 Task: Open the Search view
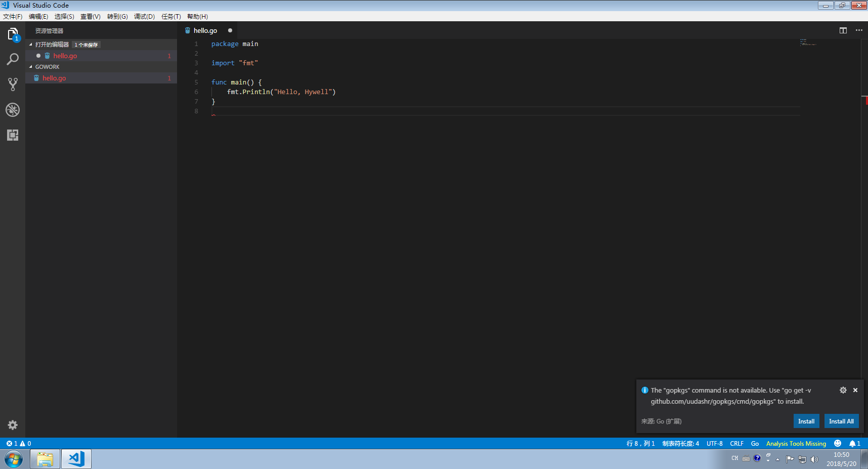(x=13, y=59)
